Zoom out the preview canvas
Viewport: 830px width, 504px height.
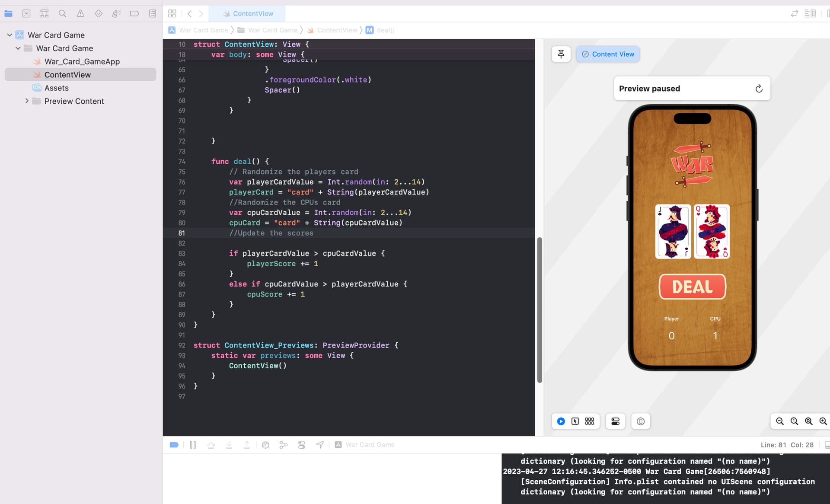(780, 421)
